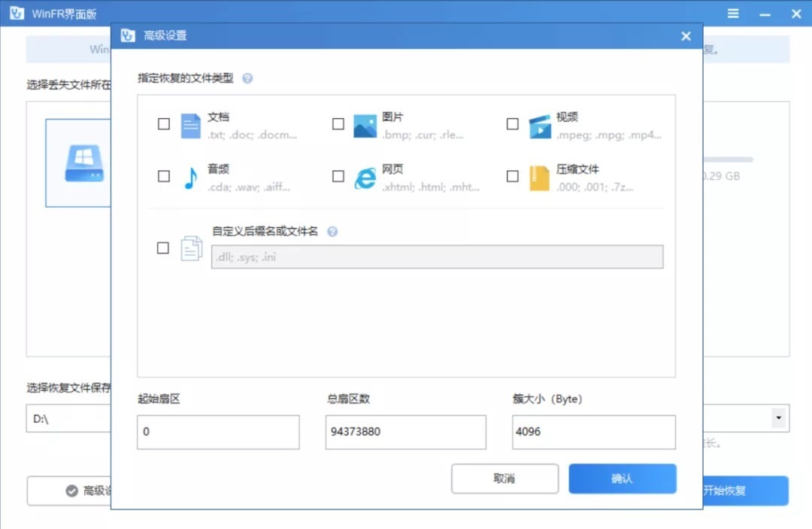Click the audio music note icon
Image resolution: width=812 pixels, height=529 pixels.
pos(191,178)
